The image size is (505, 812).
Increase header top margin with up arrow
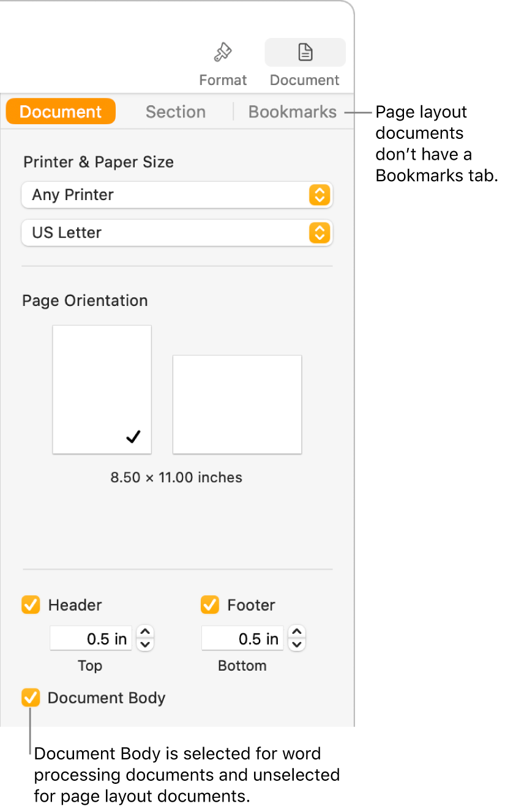[145, 632]
